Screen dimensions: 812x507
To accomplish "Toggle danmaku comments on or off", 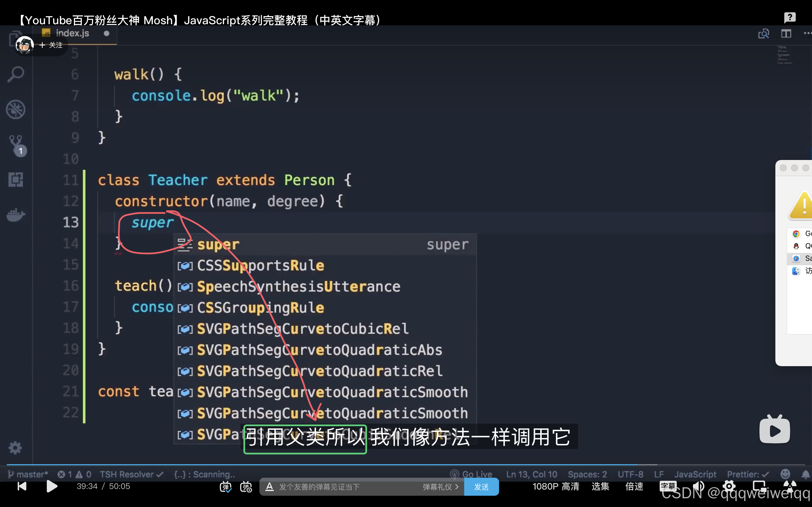I will click(226, 486).
